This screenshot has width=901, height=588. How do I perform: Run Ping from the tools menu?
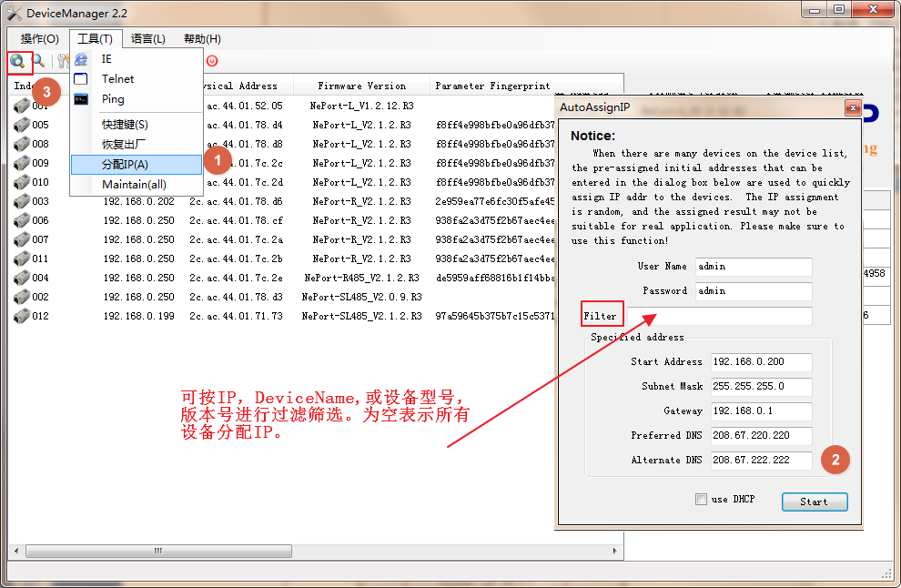click(113, 99)
